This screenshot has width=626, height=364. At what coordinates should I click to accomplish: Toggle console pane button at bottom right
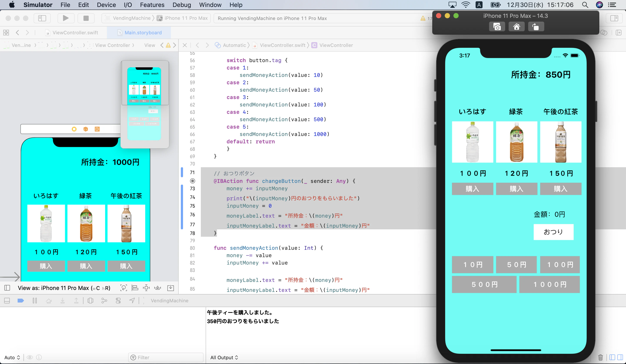[x=620, y=357]
